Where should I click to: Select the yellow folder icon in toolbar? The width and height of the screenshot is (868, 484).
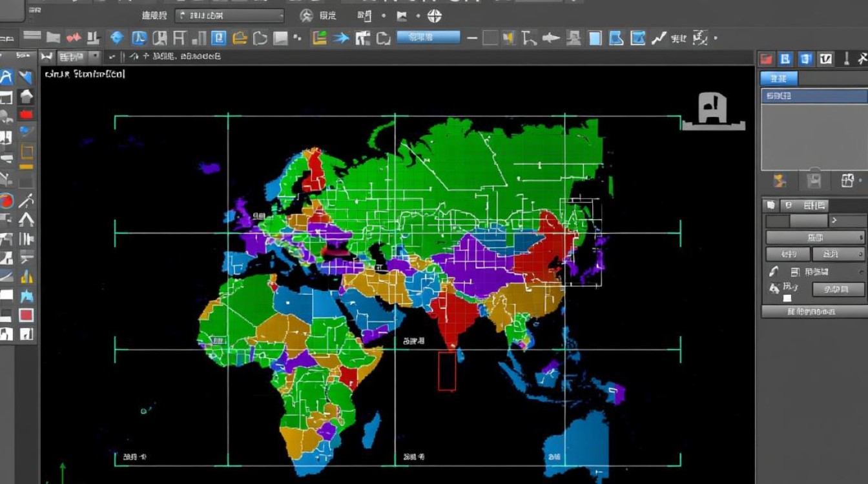pyautogui.click(x=240, y=37)
